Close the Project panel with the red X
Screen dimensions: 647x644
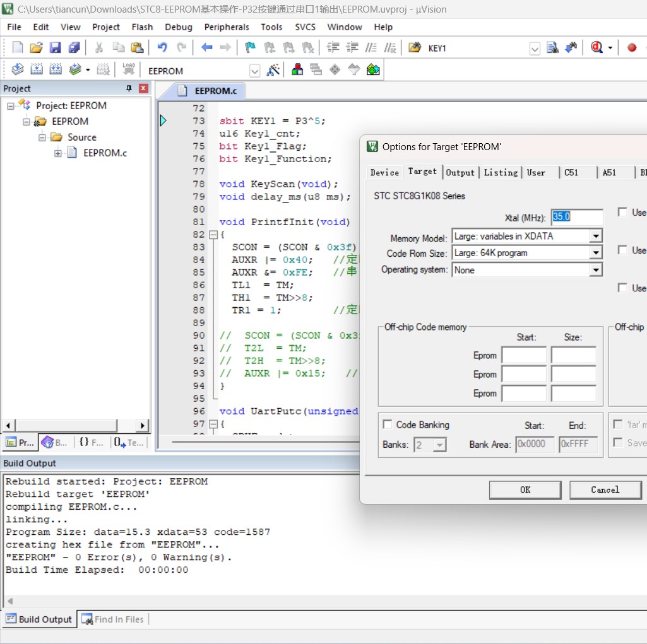coord(143,88)
